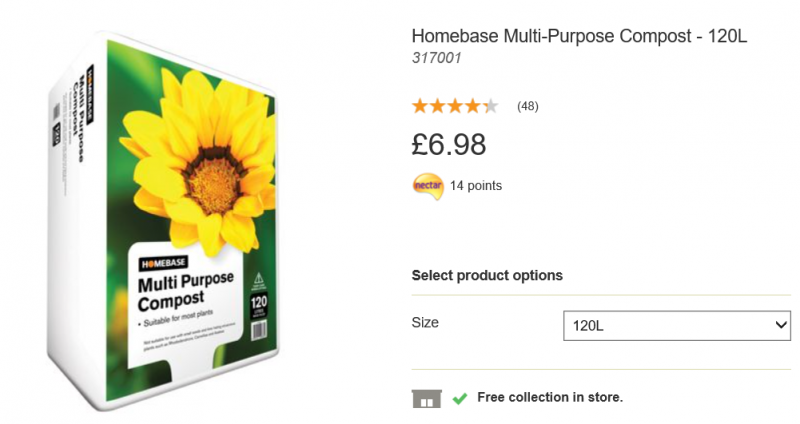Click the green checkmark icon
This screenshot has height=424, width=800.
click(459, 398)
